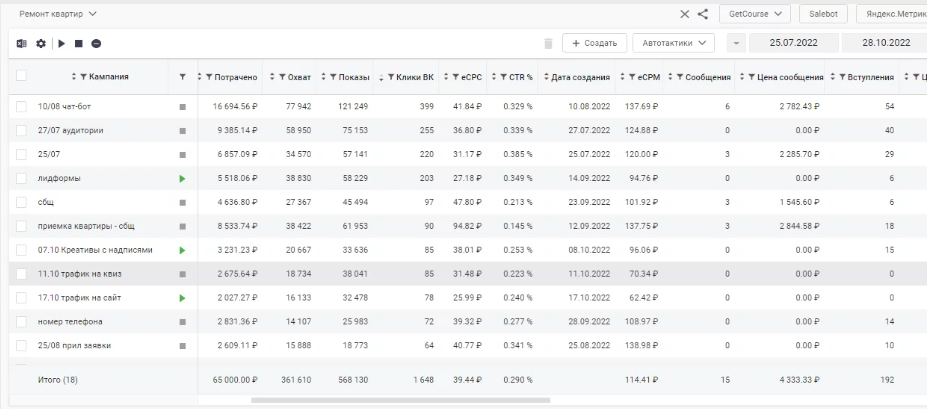
Task: Open the 17.10 трафик на сайт campaign
Action: 79,298
